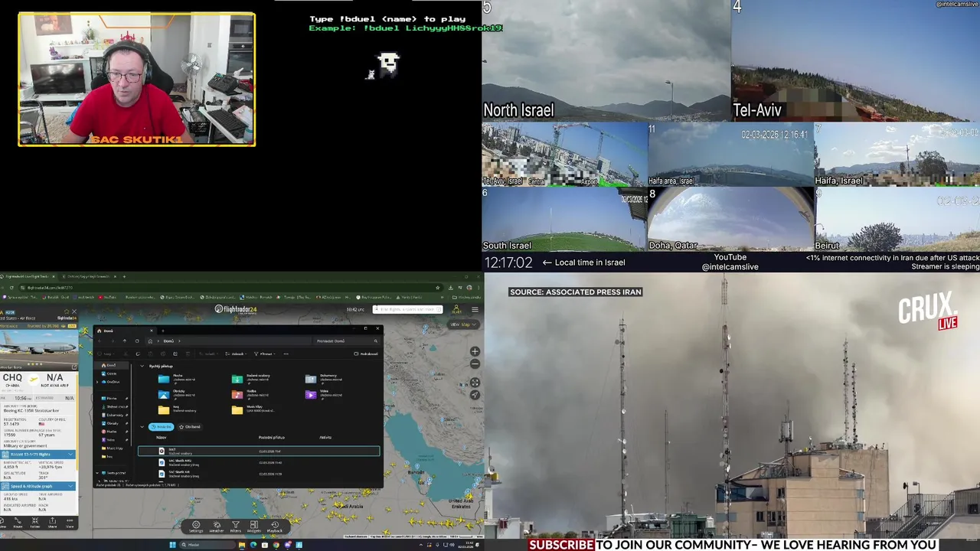Bookmark this aircraft with the star icon
Viewport: 980px width, 551px height.
(67, 311)
